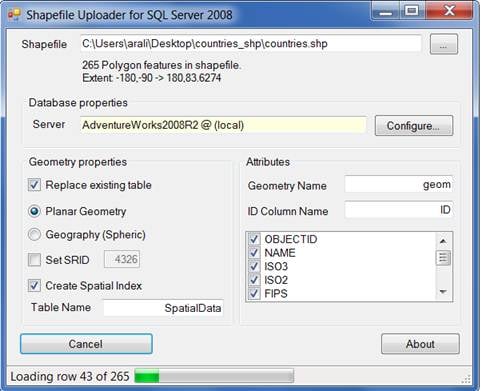Click the Server connection field
482x391 pixels.
(x=223, y=125)
